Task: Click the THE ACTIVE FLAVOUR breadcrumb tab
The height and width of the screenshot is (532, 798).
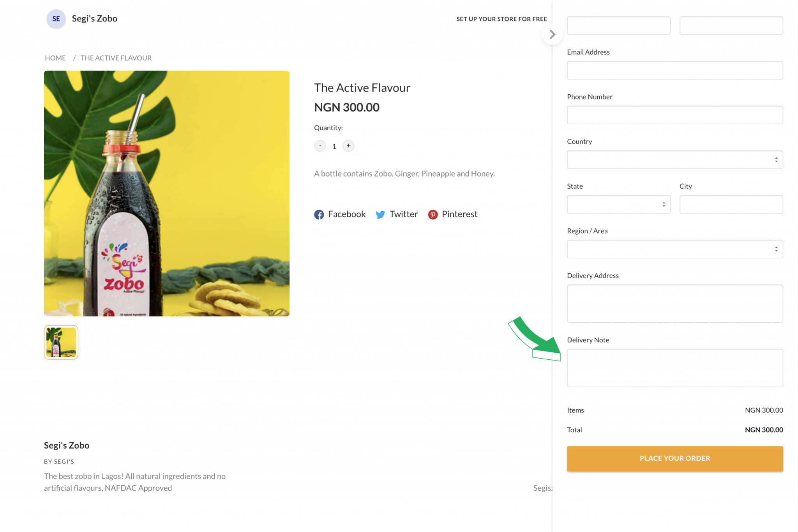Action: pyautogui.click(x=116, y=58)
